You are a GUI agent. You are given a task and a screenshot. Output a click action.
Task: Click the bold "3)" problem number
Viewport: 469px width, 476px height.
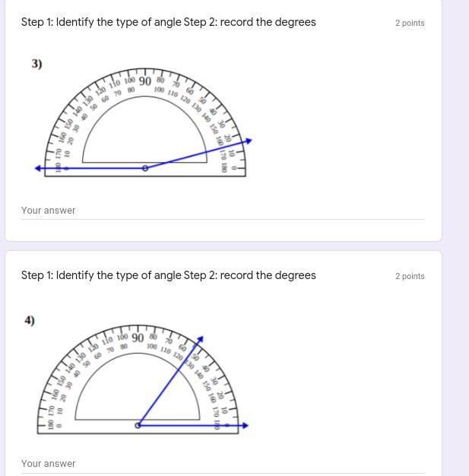pyautogui.click(x=36, y=64)
